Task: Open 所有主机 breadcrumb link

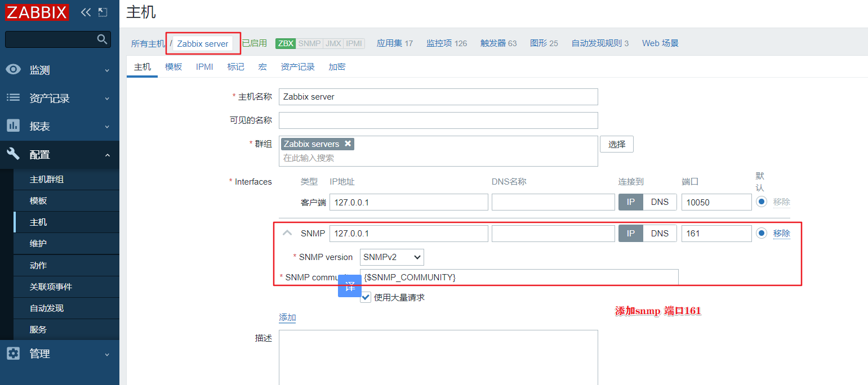Action: click(148, 43)
